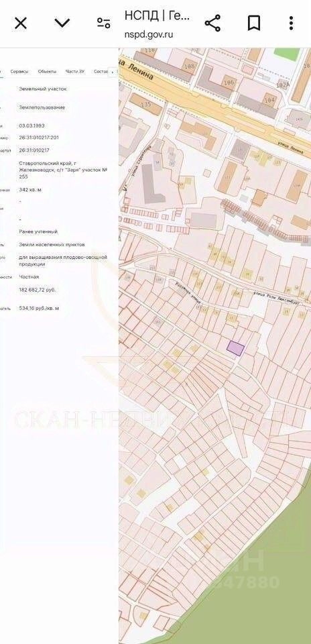The width and height of the screenshot is (311, 644).
Task: Click building number 135 on the map
Action: pos(145,105)
